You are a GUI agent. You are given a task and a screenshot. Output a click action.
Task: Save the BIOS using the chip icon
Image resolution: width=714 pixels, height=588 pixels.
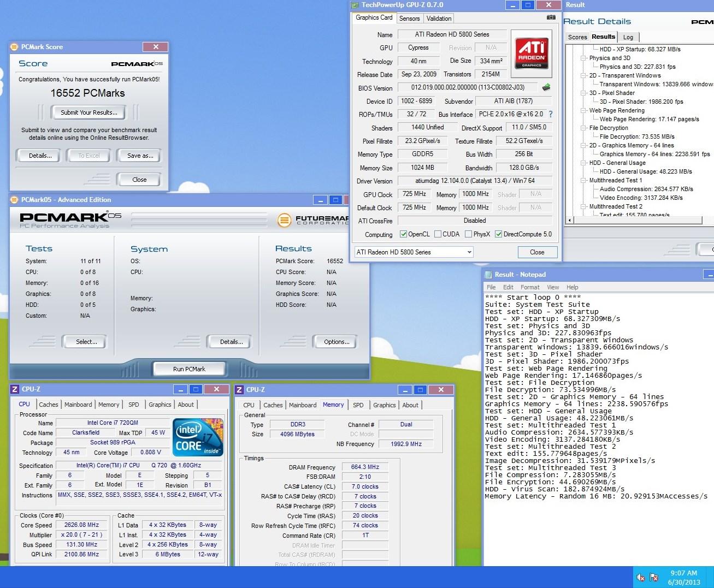tap(546, 87)
